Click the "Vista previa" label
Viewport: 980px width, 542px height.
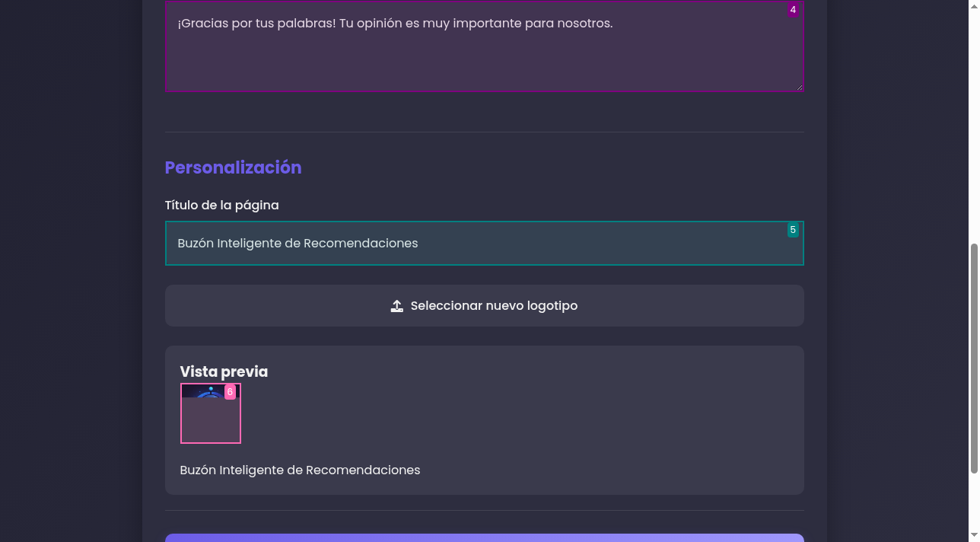click(x=223, y=371)
